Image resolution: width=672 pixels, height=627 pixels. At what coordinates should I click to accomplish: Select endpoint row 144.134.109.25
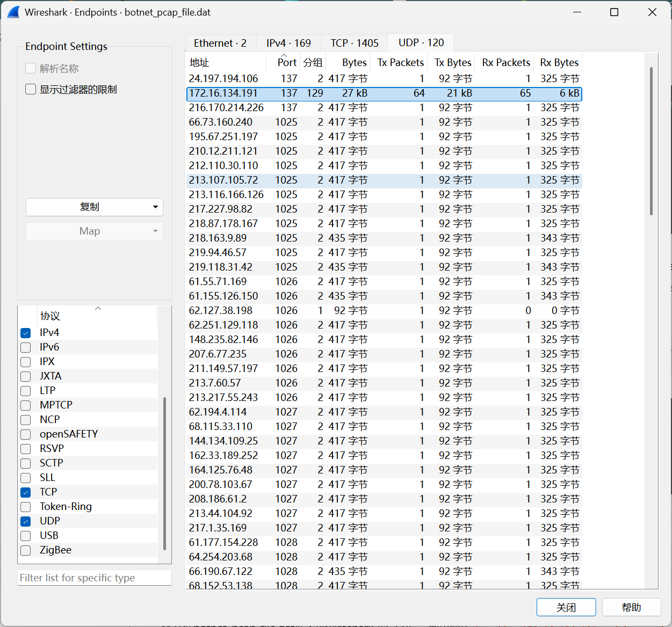coord(384,441)
